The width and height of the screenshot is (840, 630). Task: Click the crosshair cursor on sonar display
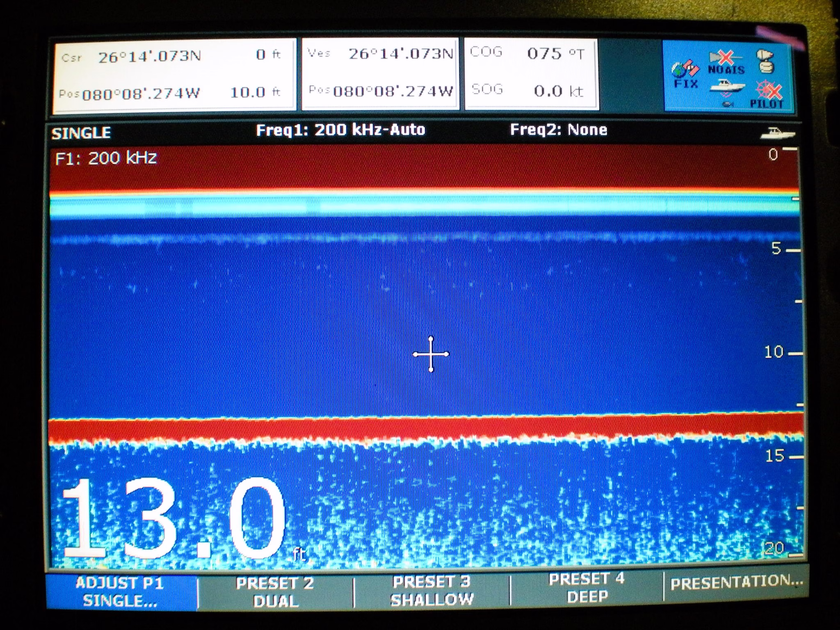tap(431, 354)
